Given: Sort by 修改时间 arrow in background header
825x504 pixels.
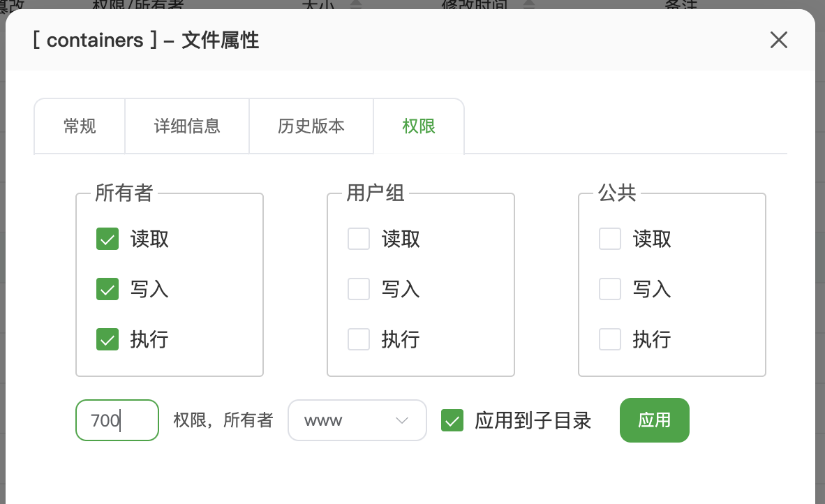Looking at the screenshot, I should click(529, 5).
